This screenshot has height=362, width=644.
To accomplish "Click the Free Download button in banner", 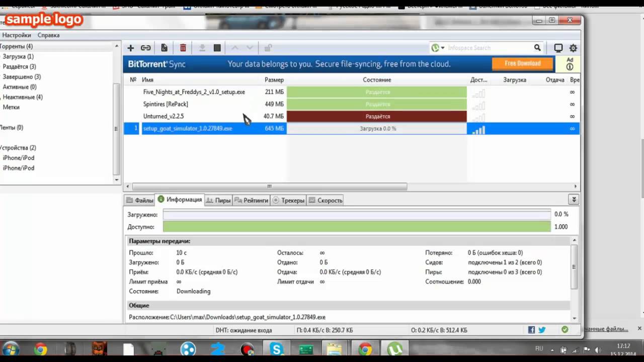I will pos(522,63).
